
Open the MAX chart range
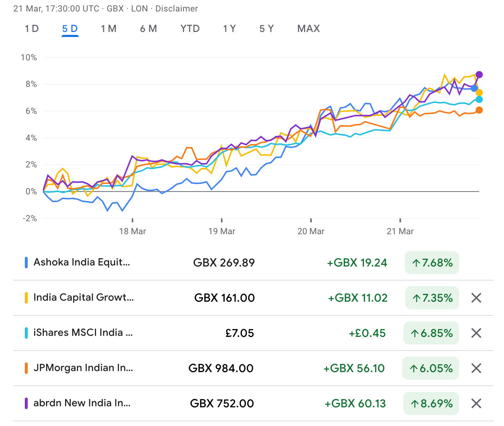click(x=308, y=29)
